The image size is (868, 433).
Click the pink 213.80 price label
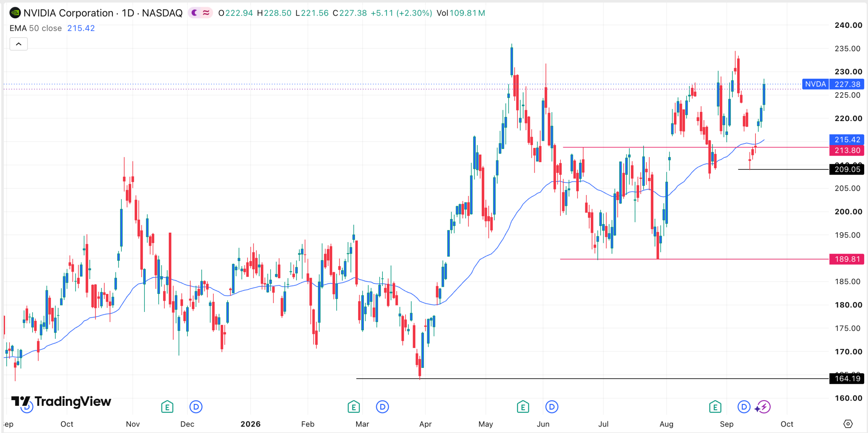[x=847, y=151]
